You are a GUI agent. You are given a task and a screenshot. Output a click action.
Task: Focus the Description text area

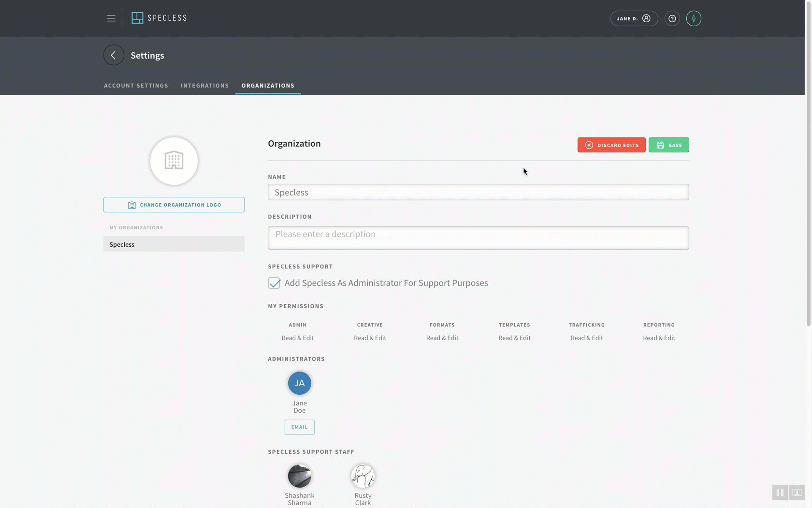pos(478,238)
